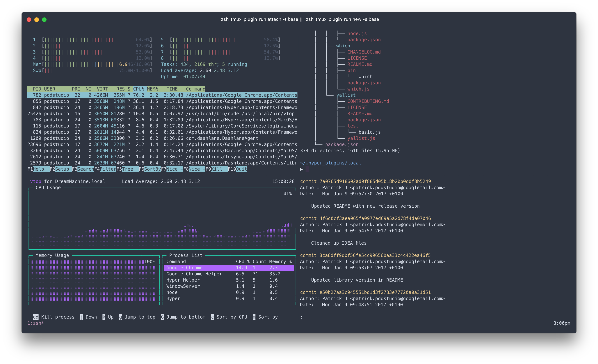Click the dd Kill process shortcut key
The width and height of the screenshot is (598, 364).
tap(35, 317)
